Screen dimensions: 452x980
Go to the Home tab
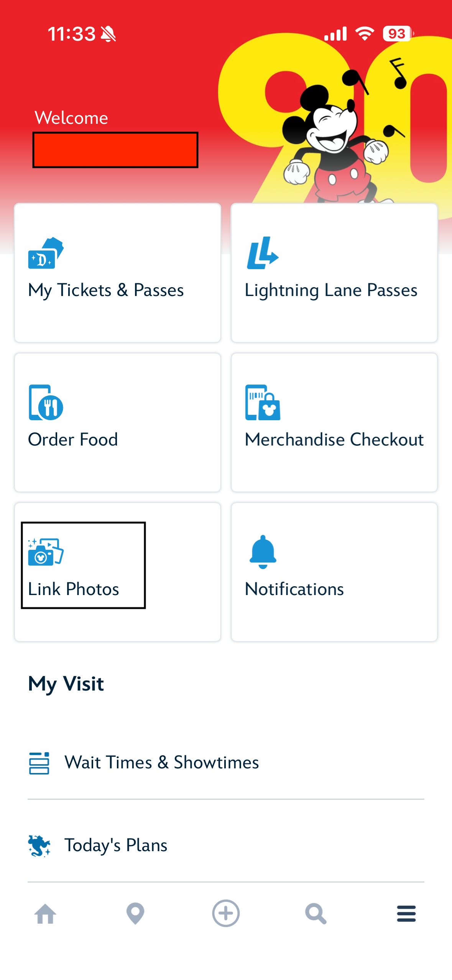point(45,914)
